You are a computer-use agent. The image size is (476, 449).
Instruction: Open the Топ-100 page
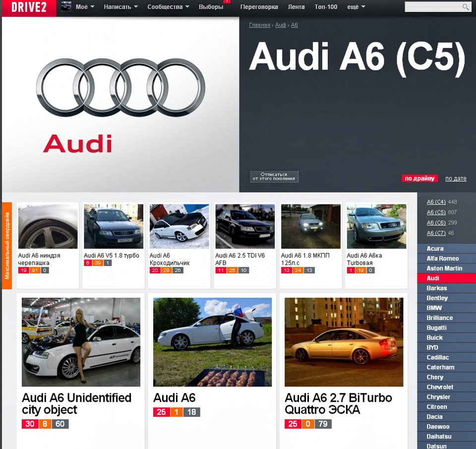pos(326,6)
